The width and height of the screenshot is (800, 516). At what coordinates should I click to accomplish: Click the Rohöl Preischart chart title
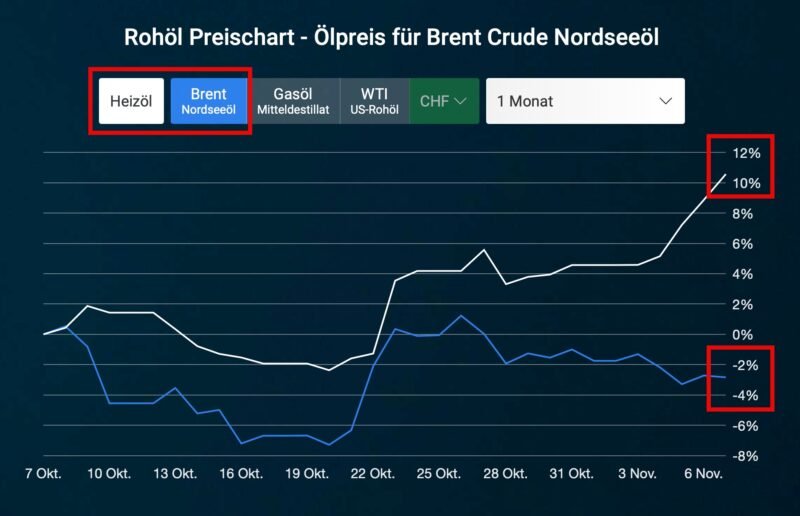pos(391,38)
